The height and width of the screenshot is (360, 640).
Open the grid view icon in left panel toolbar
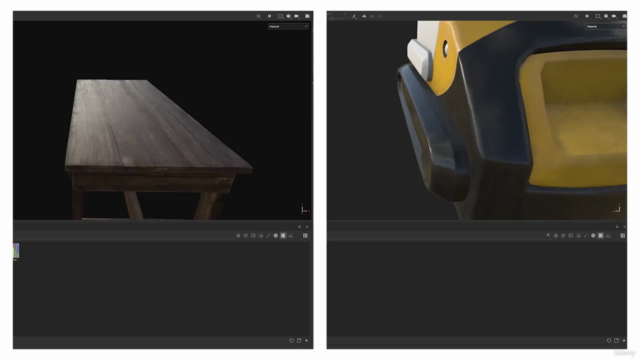305,236
